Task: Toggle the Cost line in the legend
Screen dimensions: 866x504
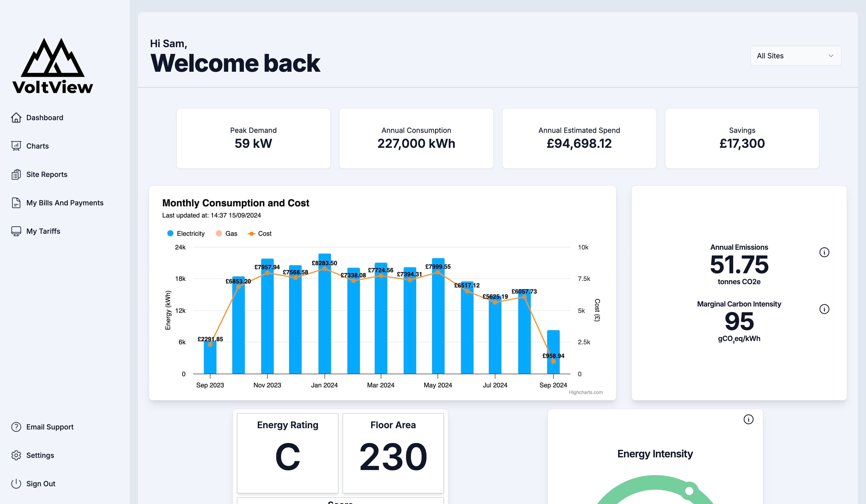Action: [x=260, y=233]
